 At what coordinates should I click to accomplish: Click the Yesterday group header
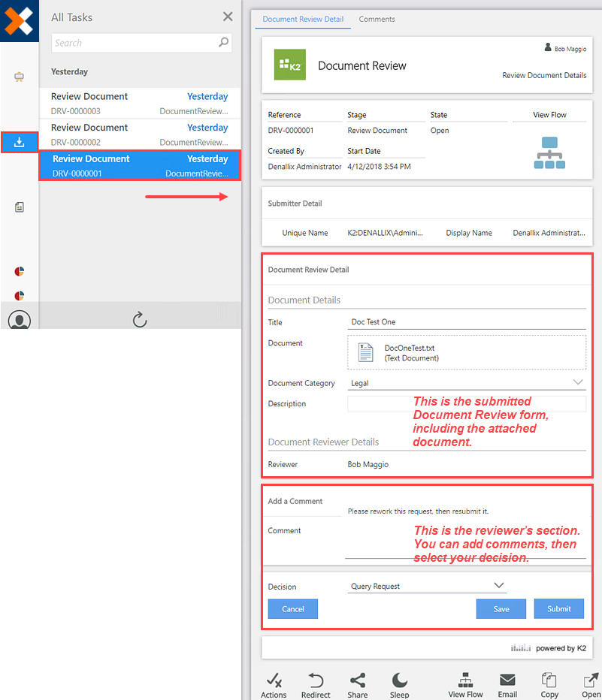(69, 71)
